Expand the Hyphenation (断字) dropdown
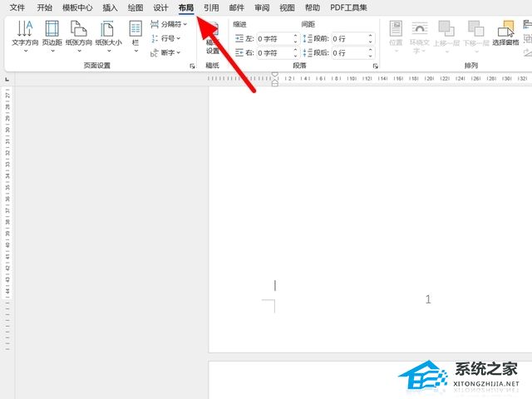 click(166, 52)
